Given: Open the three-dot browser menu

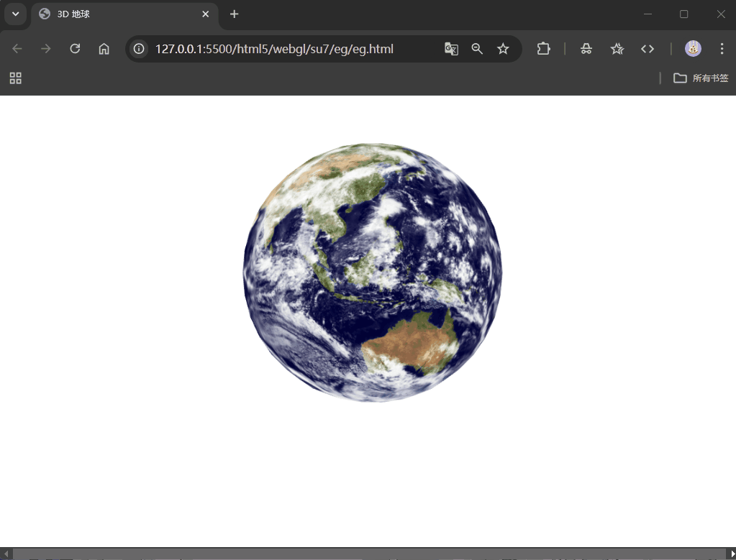Looking at the screenshot, I should [x=722, y=49].
